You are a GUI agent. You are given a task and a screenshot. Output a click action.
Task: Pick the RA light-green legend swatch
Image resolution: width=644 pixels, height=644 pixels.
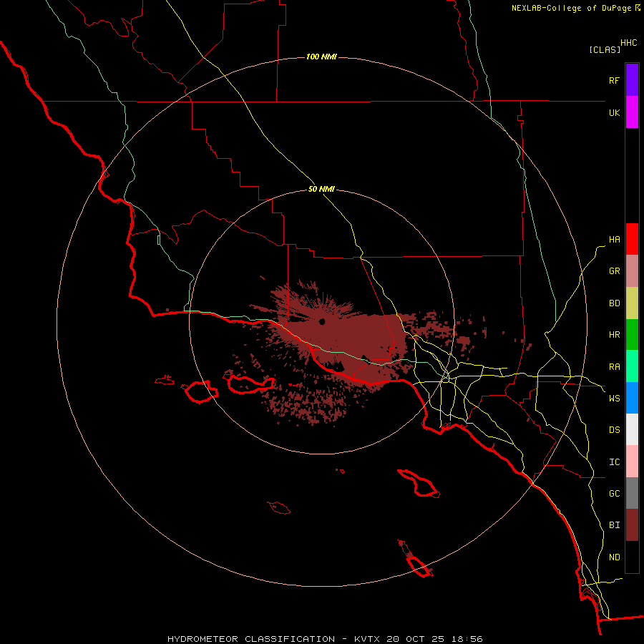pyautogui.click(x=632, y=366)
